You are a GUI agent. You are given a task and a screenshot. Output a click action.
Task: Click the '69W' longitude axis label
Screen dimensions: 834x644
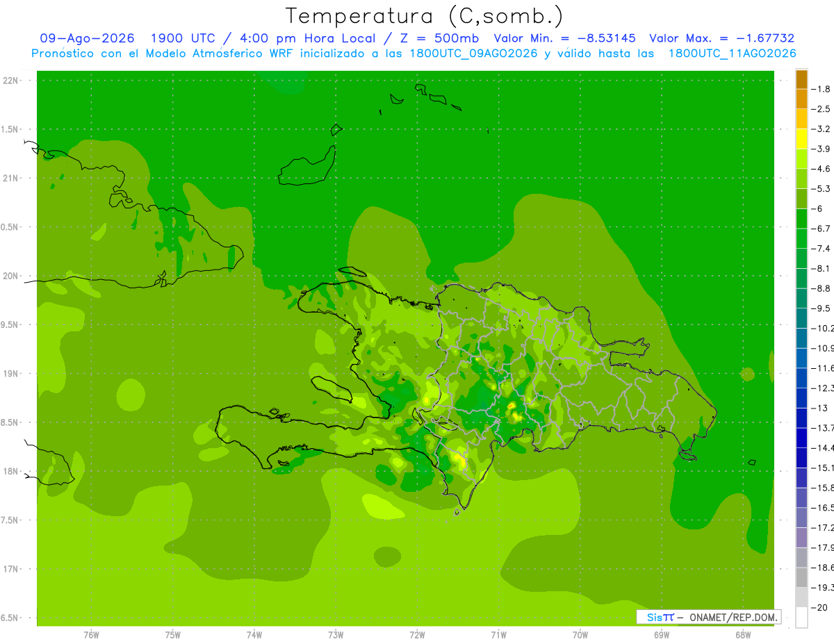(x=662, y=635)
